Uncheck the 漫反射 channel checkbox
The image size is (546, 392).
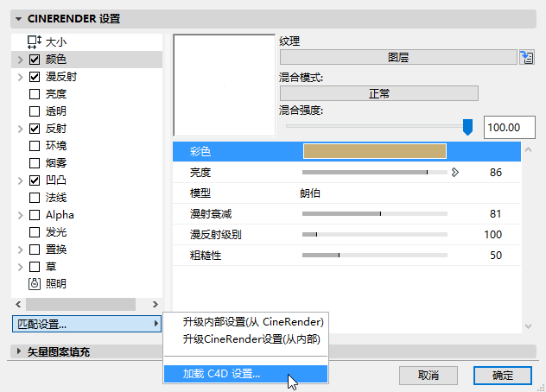click(35, 77)
